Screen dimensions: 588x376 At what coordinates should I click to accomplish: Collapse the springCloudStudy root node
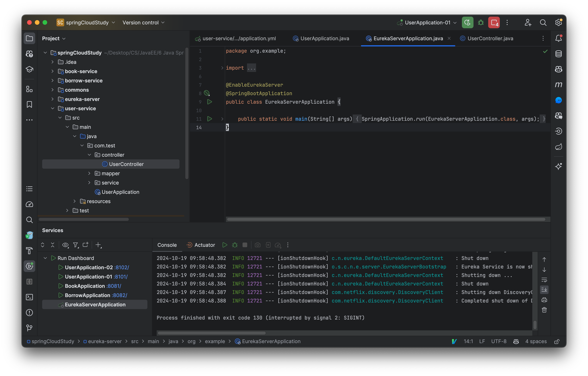click(45, 53)
